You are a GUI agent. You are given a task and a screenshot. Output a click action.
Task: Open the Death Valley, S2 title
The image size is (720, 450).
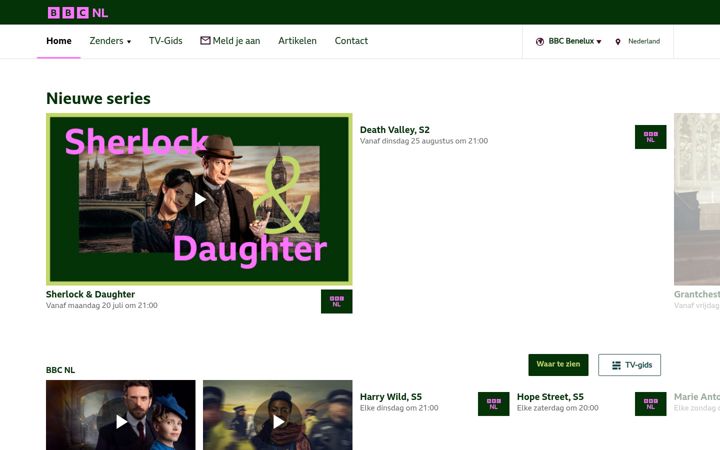[x=394, y=130]
